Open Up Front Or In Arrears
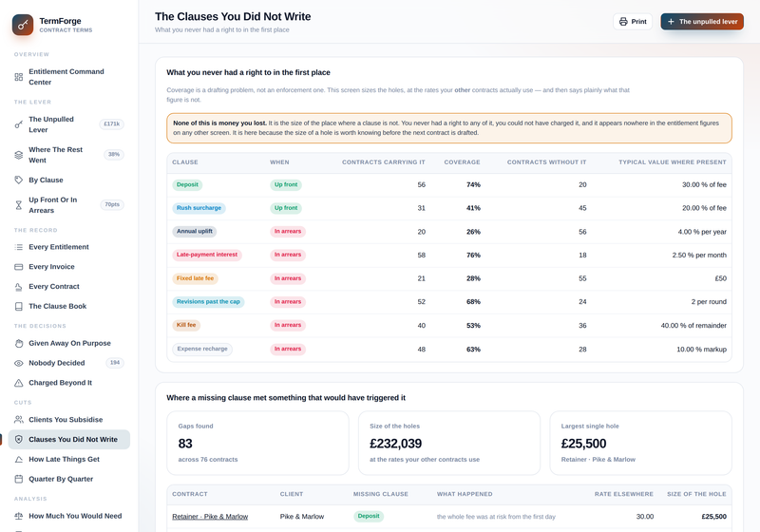 pyautogui.click(x=68, y=205)
